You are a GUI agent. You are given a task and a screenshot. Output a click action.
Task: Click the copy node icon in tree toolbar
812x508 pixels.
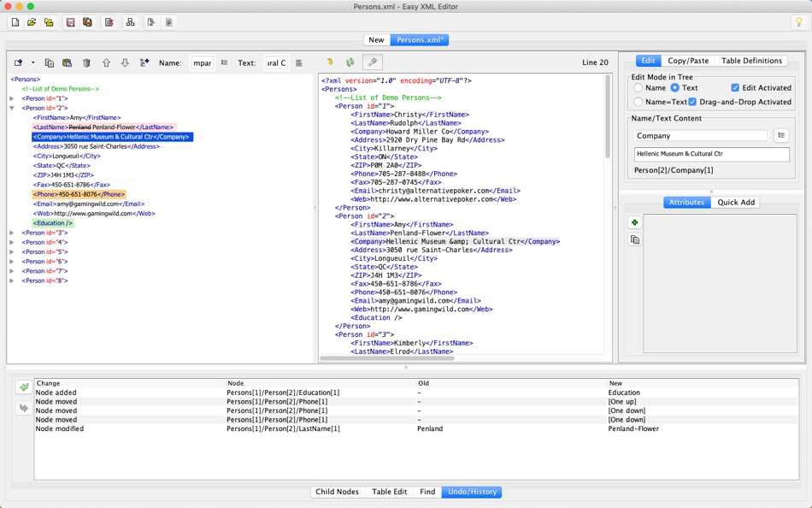50,62
